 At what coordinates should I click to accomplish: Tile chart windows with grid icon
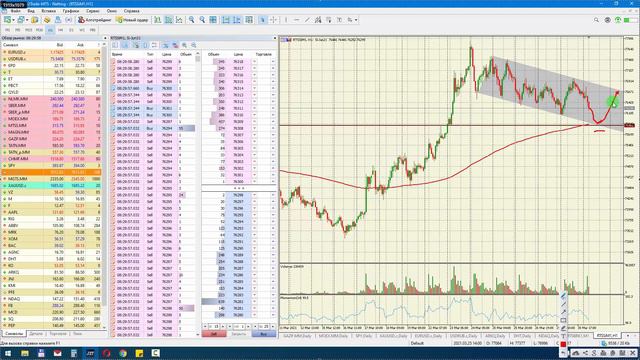(213, 20)
